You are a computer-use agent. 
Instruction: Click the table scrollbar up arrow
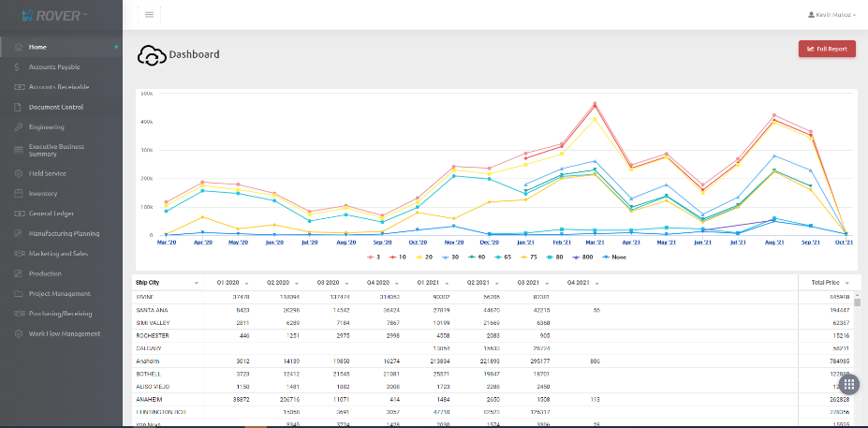click(x=858, y=295)
